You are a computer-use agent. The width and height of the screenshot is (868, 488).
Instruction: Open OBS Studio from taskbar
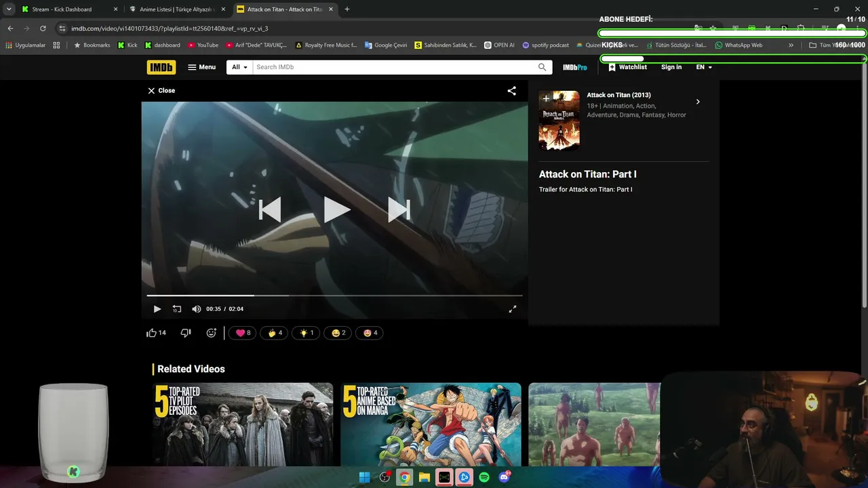click(384, 477)
